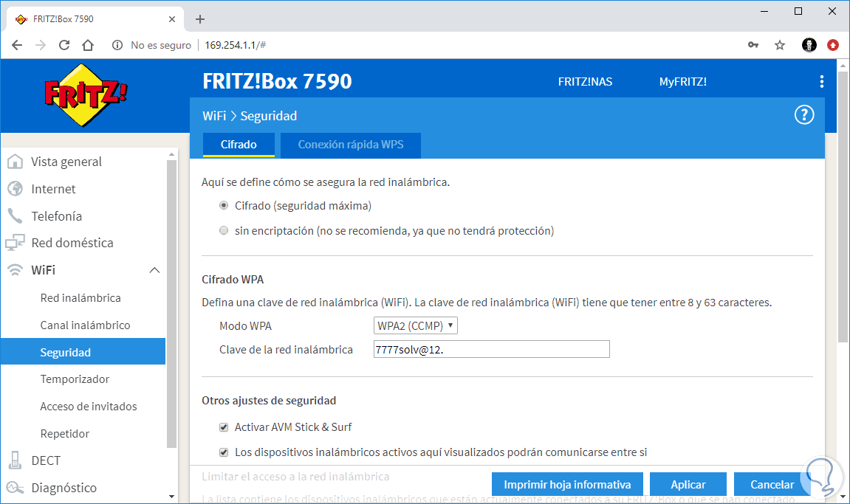Click the browser back arrow
This screenshot has height=504, width=850.
coord(17,45)
